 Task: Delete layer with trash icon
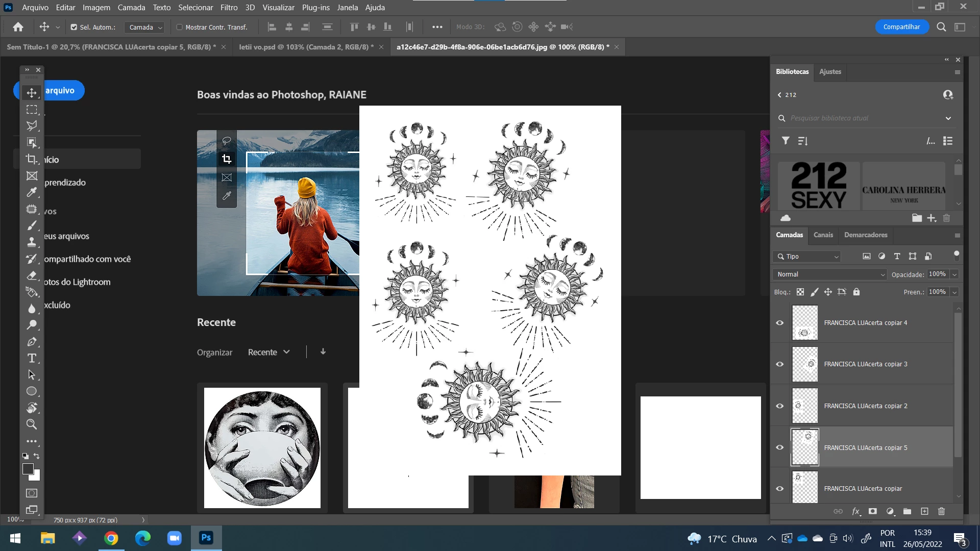click(x=942, y=511)
